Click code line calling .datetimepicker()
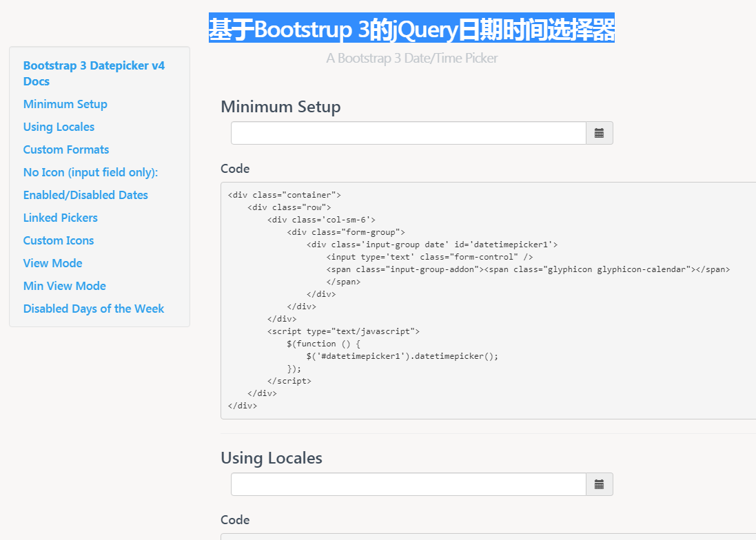This screenshot has width=756, height=540. [402, 357]
